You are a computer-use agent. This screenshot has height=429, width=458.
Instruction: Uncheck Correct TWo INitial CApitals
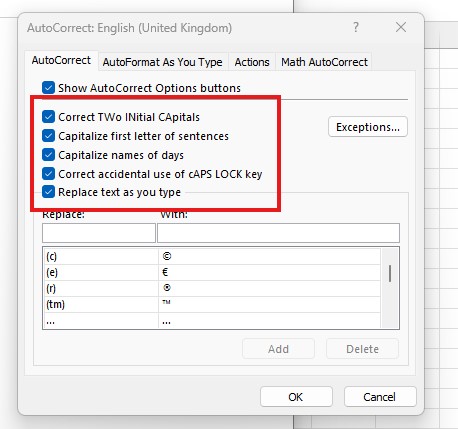point(48,117)
